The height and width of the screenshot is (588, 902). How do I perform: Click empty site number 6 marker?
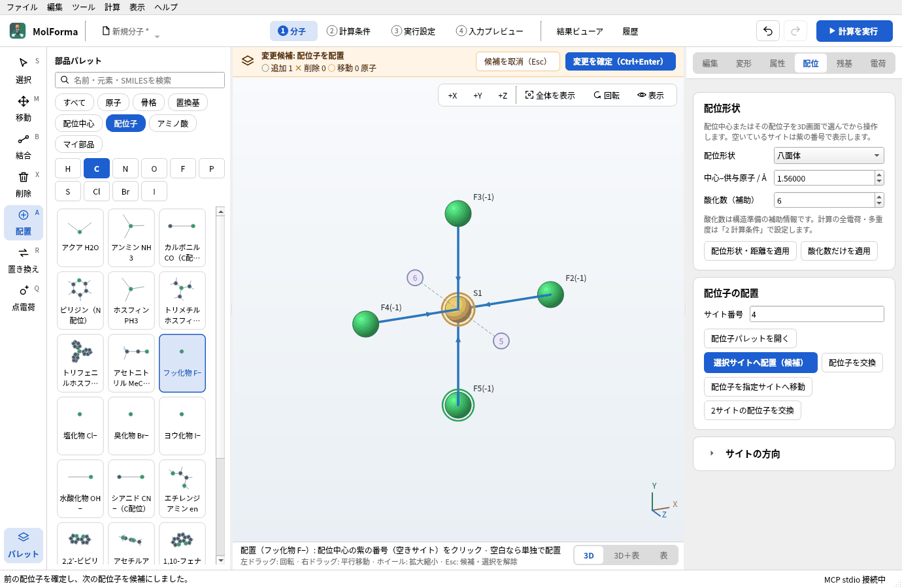tap(415, 278)
